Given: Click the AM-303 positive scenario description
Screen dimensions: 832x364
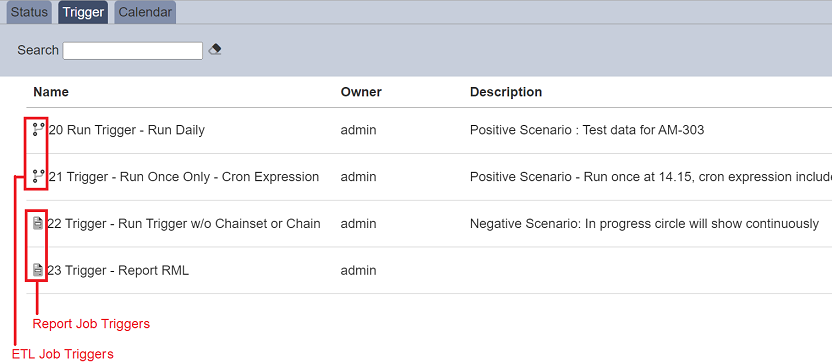Looking at the screenshot, I should (x=587, y=130).
